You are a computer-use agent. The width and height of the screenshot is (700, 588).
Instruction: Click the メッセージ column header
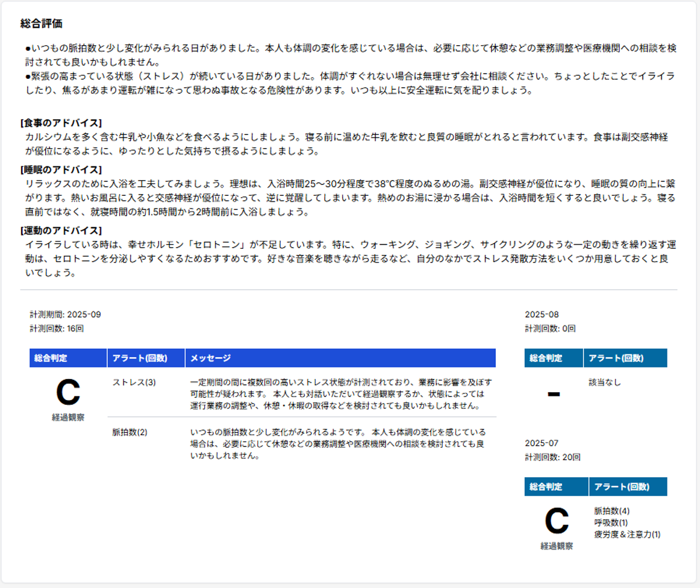tap(210, 358)
